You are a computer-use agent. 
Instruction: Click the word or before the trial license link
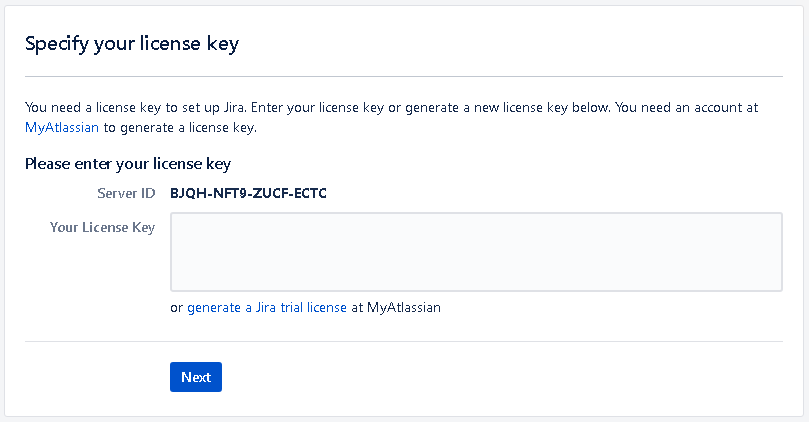[177, 308]
